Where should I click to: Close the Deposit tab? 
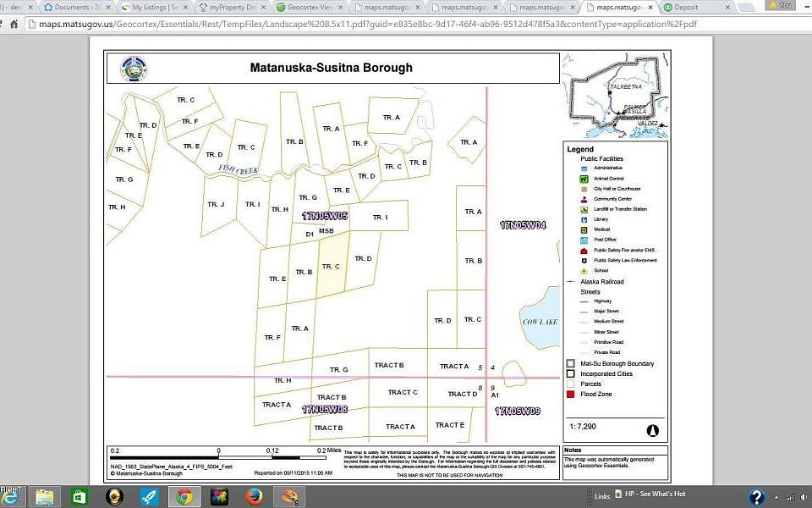tap(727, 8)
